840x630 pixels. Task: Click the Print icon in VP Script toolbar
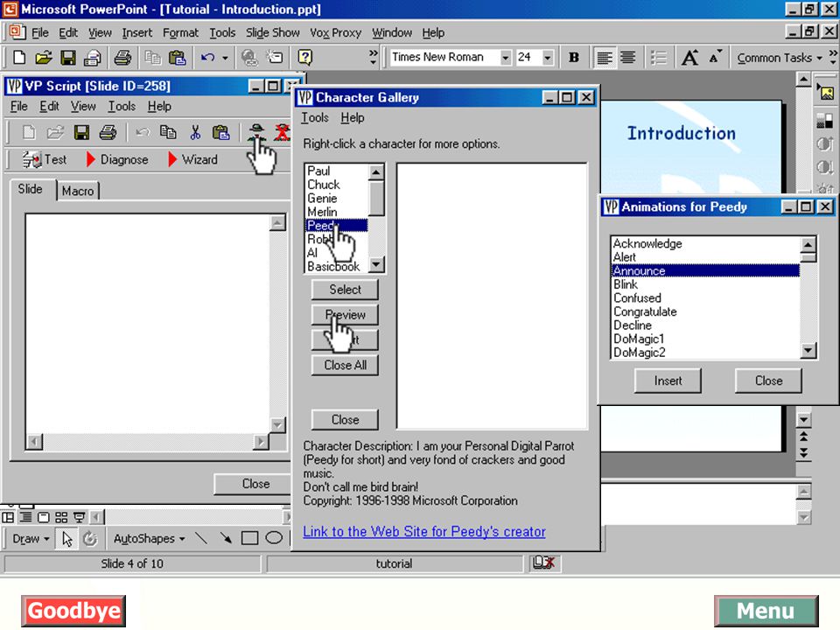108,132
